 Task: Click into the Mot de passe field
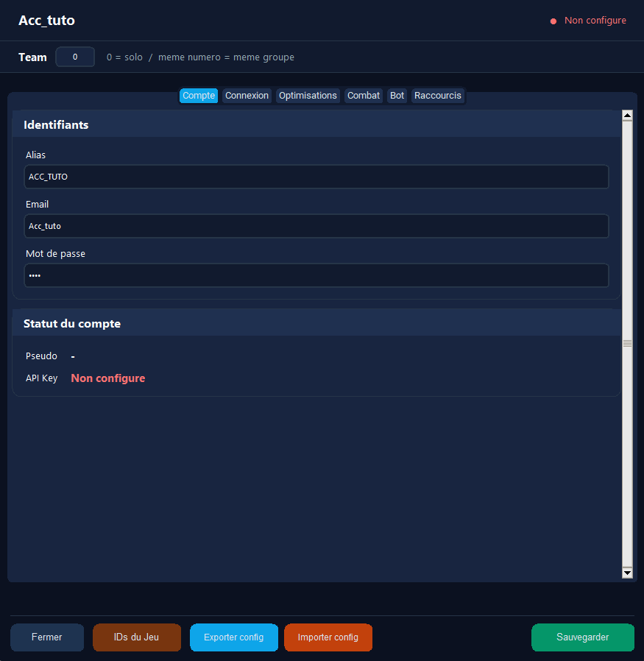click(316, 275)
